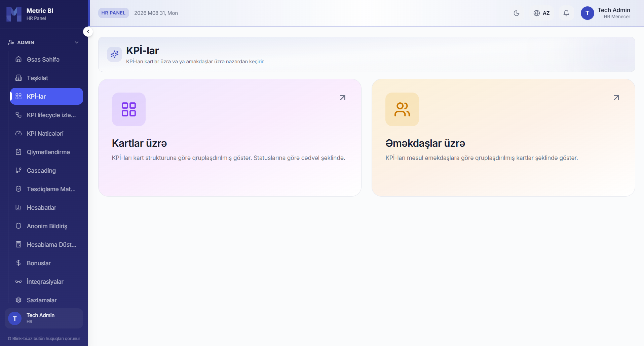Viewport: 644px width, 346px height.
Task: Open Təsdiqləmə Matrisi shield icon
Action: [18, 189]
